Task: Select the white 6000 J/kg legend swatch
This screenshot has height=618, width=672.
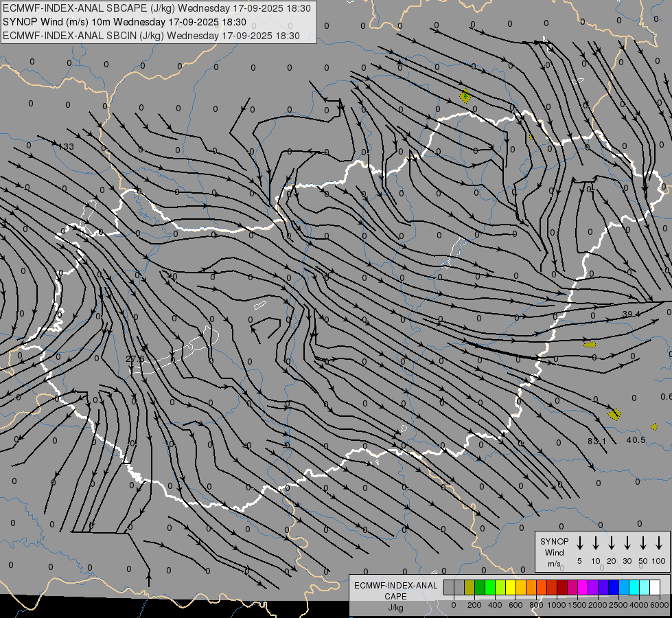Action: pos(654,587)
